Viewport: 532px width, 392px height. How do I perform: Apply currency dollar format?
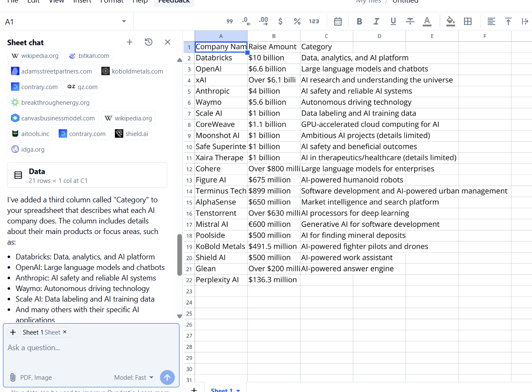click(280, 22)
